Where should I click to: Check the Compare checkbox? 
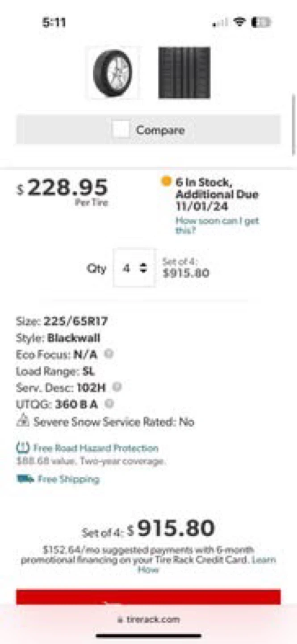[x=121, y=130]
